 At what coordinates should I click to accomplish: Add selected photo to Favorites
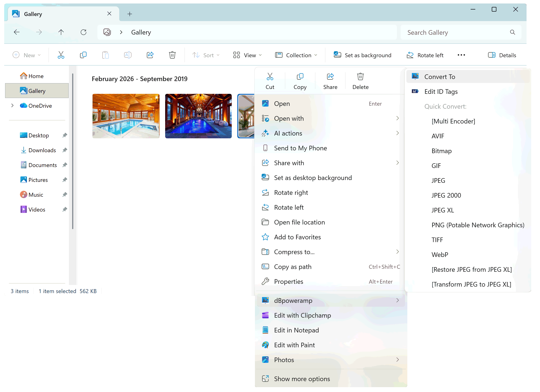click(x=297, y=237)
